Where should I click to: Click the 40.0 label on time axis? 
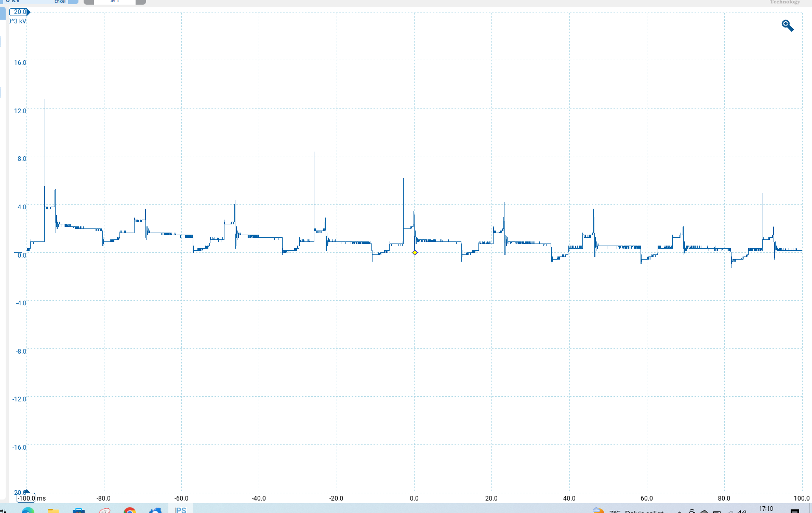[x=569, y=498]
